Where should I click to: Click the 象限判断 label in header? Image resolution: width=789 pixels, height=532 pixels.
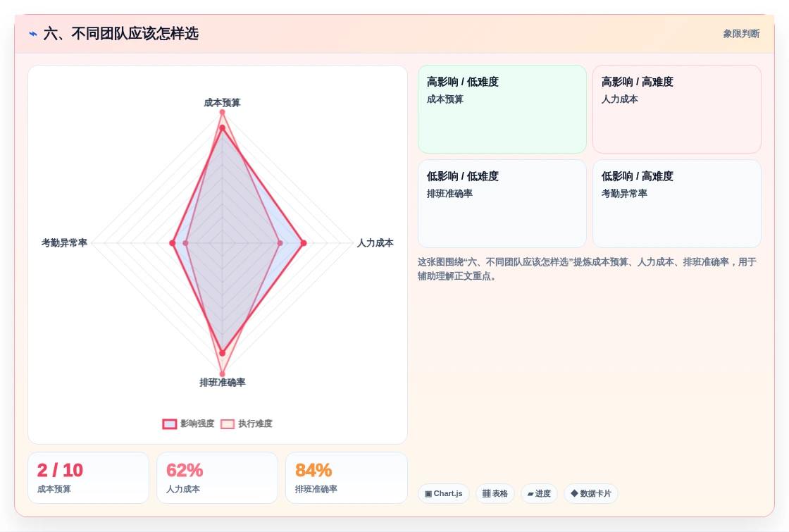pos(741,34)
